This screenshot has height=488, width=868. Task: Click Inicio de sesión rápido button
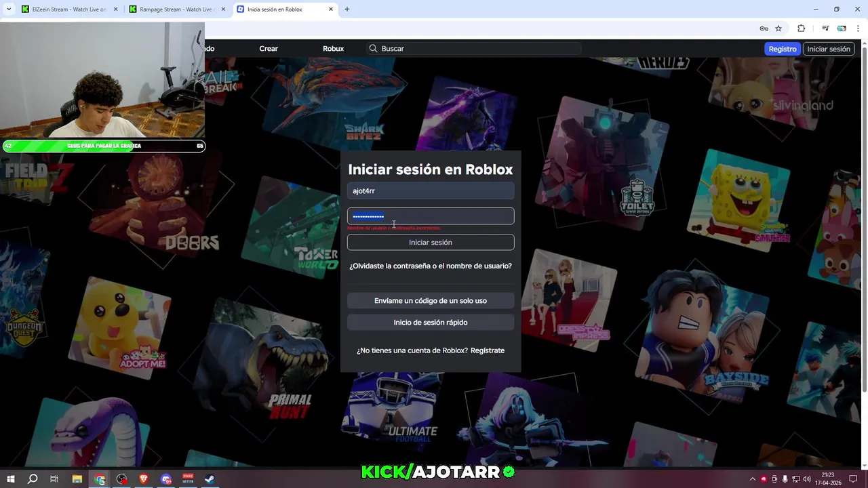pyautogui.click(x=431, y=322)
